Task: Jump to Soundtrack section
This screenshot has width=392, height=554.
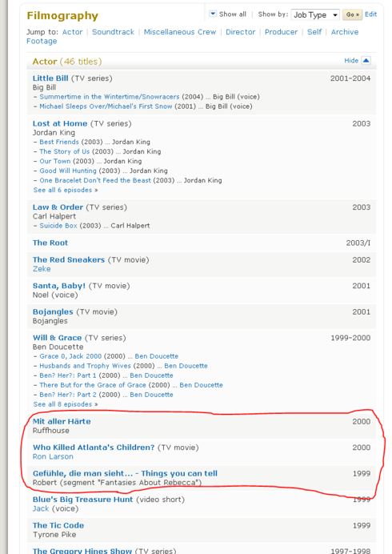Action: click(113, 32)
